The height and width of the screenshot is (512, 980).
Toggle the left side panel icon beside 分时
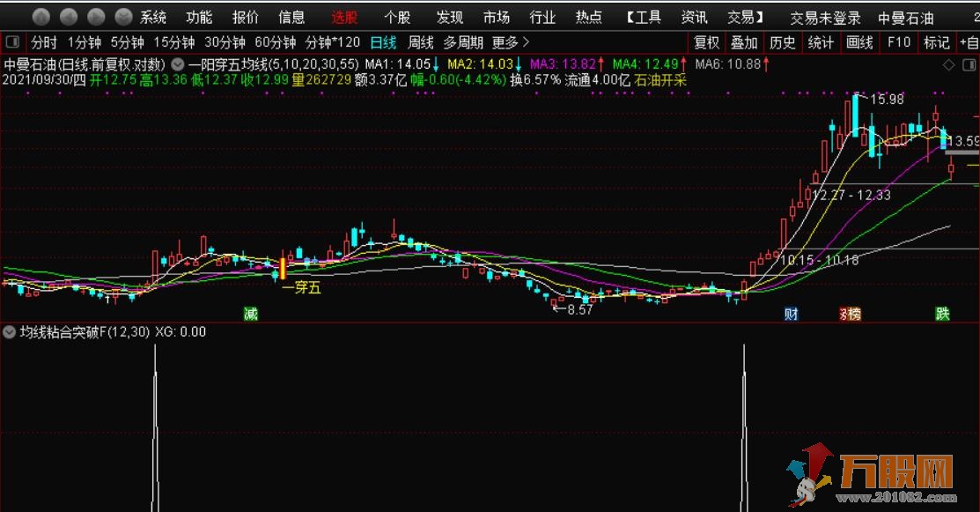click(x=12, y=42)
